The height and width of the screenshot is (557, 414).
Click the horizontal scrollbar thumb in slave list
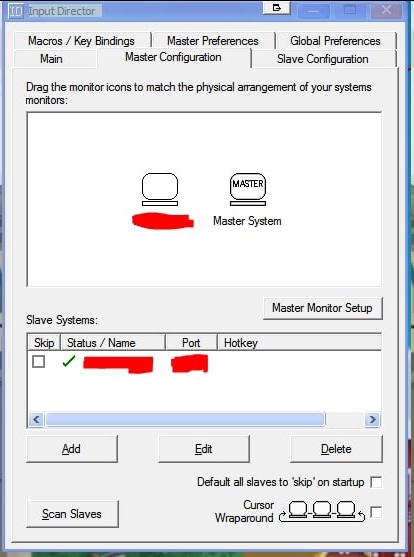[185, 420]
